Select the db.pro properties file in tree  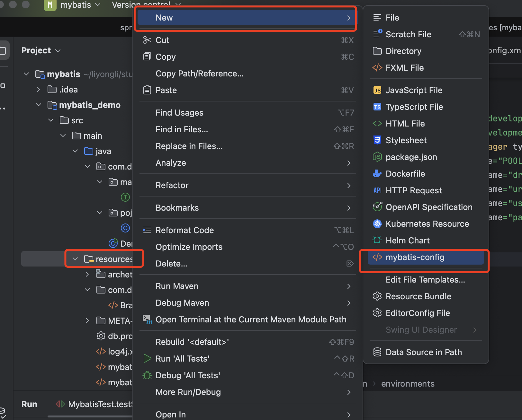coord(114,336)
